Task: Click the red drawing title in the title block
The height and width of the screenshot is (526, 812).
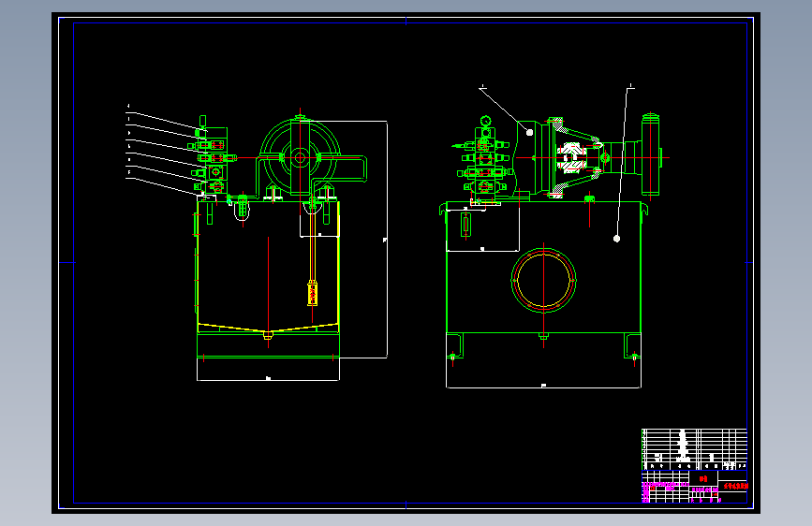Action: 735,486
